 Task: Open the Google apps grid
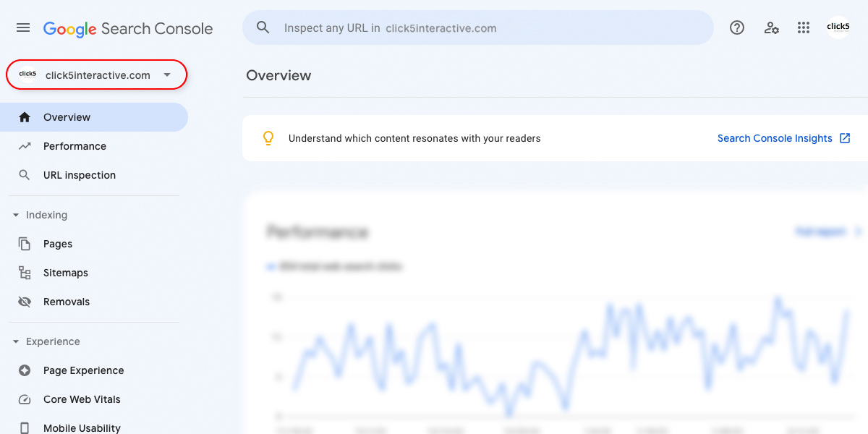[x=804, y=27]
